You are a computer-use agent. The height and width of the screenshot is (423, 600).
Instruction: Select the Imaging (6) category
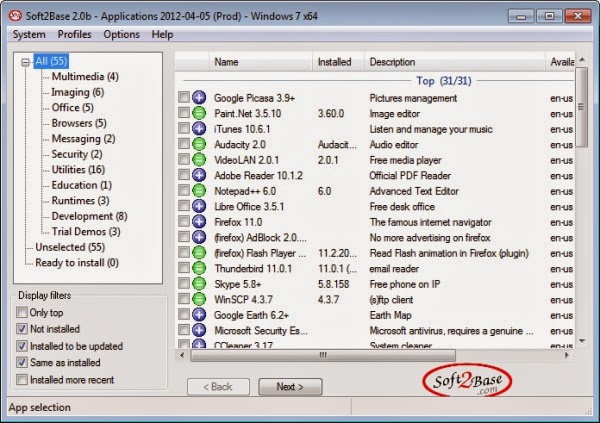78,92
